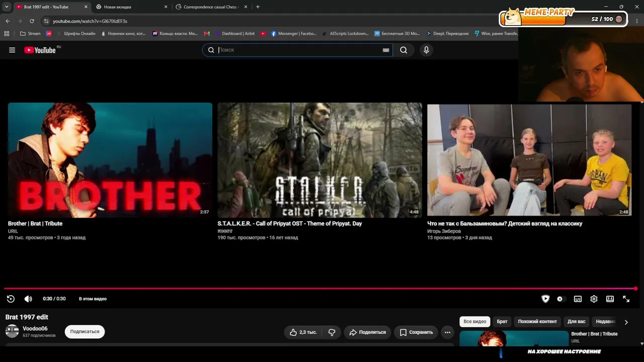Replay the video

[x=11, y=299]
